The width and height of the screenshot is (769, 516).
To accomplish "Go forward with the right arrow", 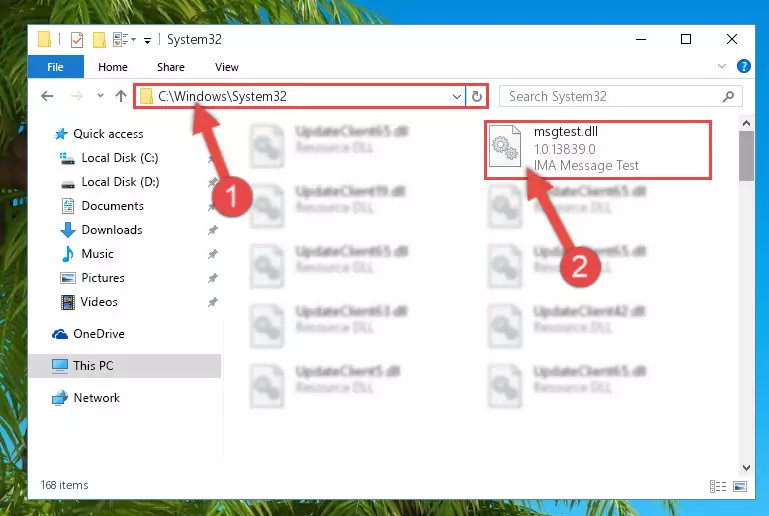I will click(77, 96).
